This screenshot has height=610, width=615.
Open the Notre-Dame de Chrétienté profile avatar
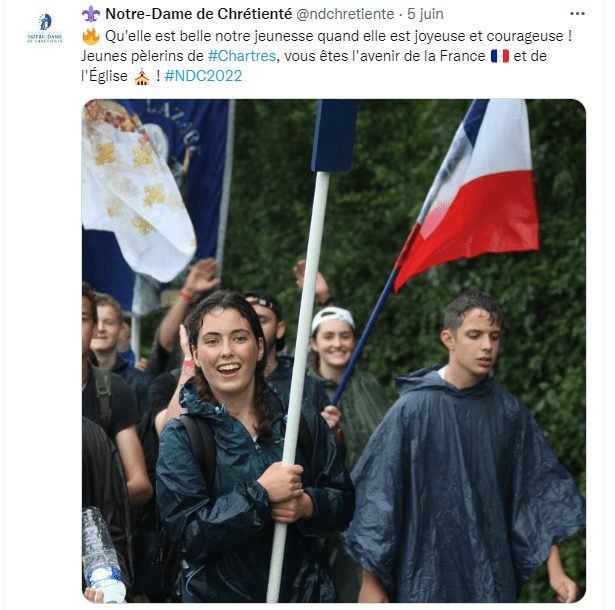click(x=45, y=28)
